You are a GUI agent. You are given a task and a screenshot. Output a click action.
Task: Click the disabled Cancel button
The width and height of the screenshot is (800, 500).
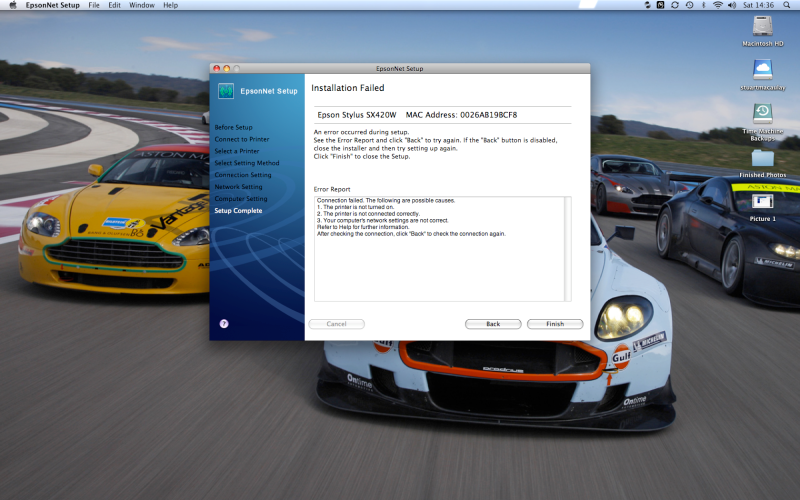pyautogui.click(x=336, y=324)
